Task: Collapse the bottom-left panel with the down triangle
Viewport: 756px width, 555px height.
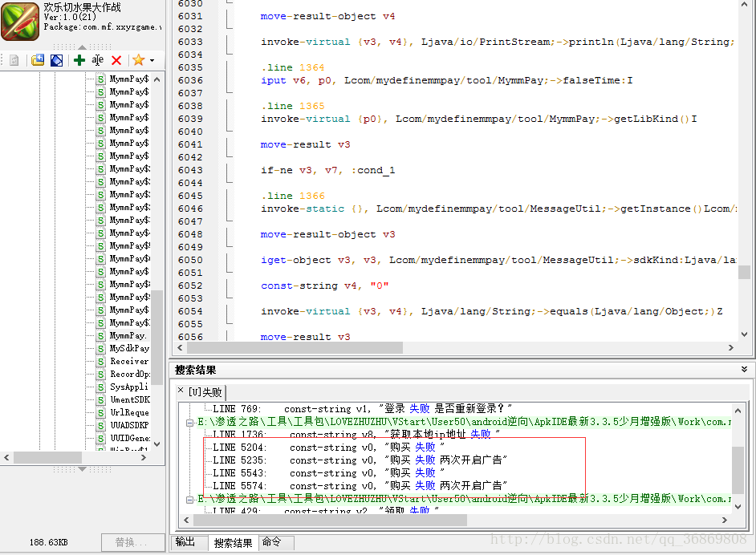Action: pyautogui.click(x=83, y=468)
